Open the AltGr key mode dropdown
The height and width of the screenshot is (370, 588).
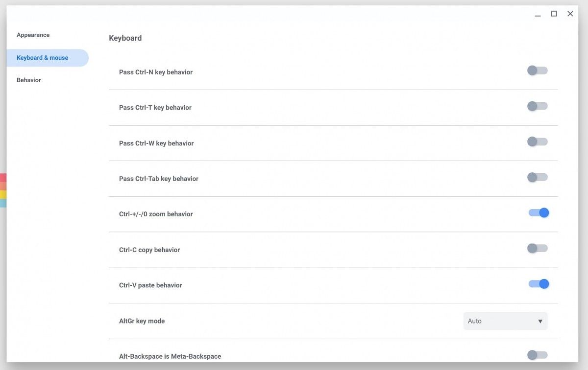click(505, 321)
